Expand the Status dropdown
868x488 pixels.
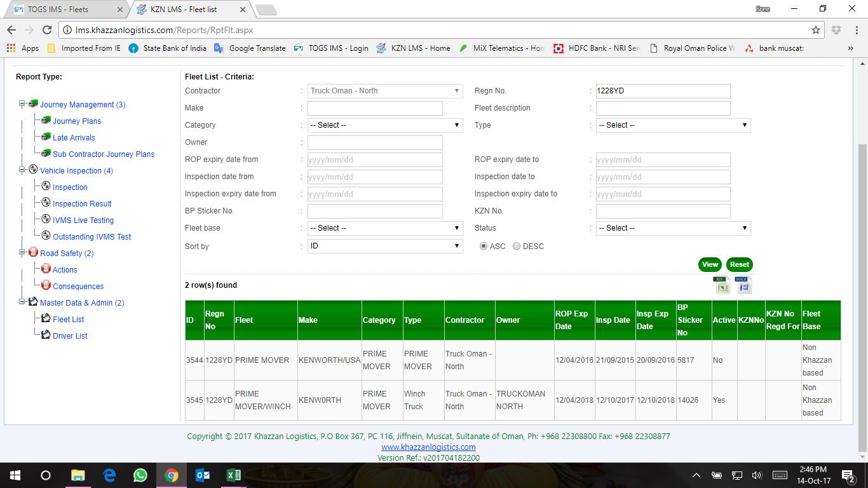tap(673, 228)
